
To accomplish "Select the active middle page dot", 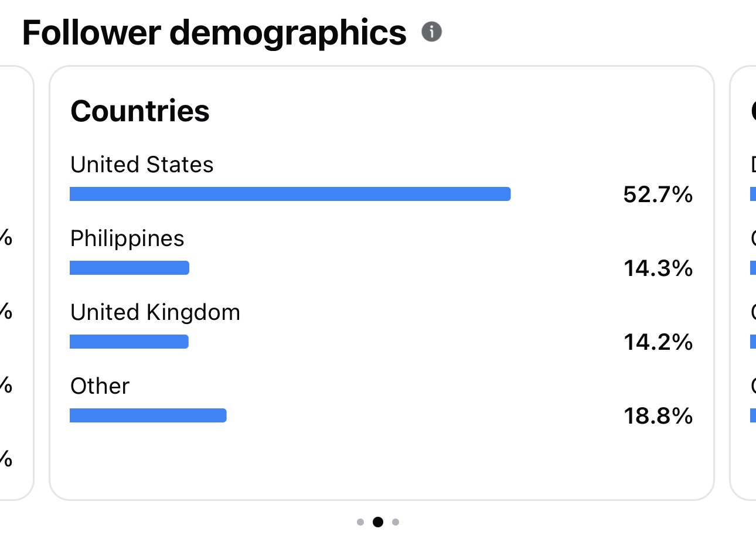I will (378, 522).
